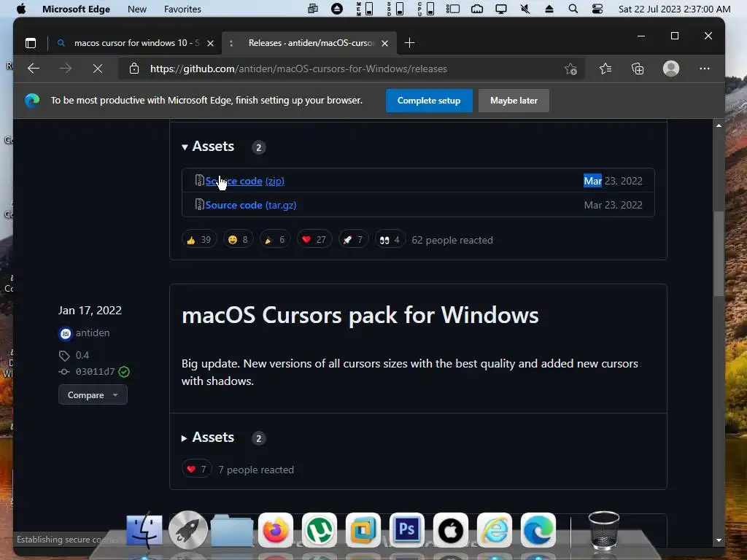
Task: Launch Internet Explorer from the dock
Action: click(x=495, y=530)
